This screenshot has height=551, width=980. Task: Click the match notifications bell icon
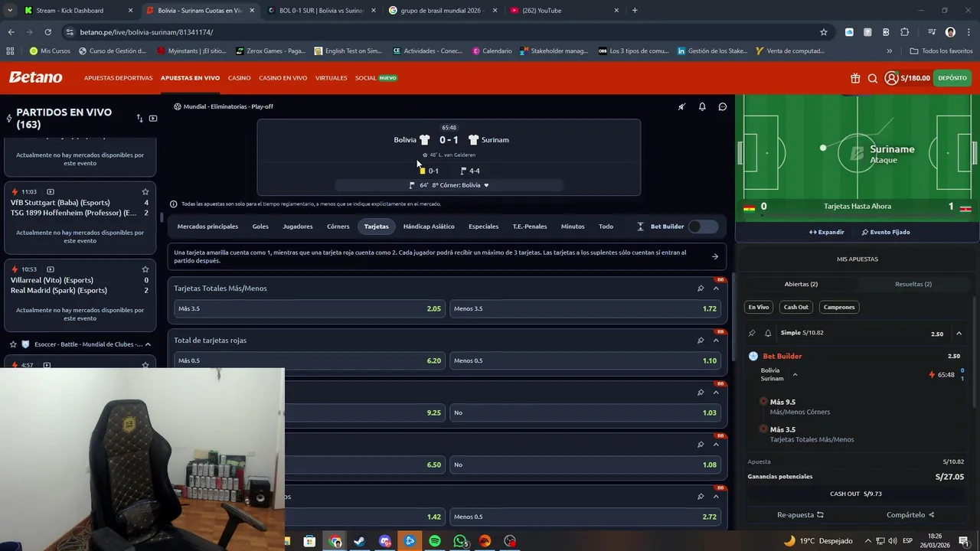[x=702, y=106]
